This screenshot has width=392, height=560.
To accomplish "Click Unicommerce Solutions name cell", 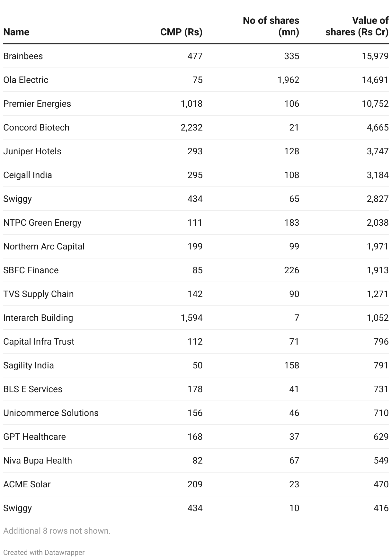I will [51, 413].
